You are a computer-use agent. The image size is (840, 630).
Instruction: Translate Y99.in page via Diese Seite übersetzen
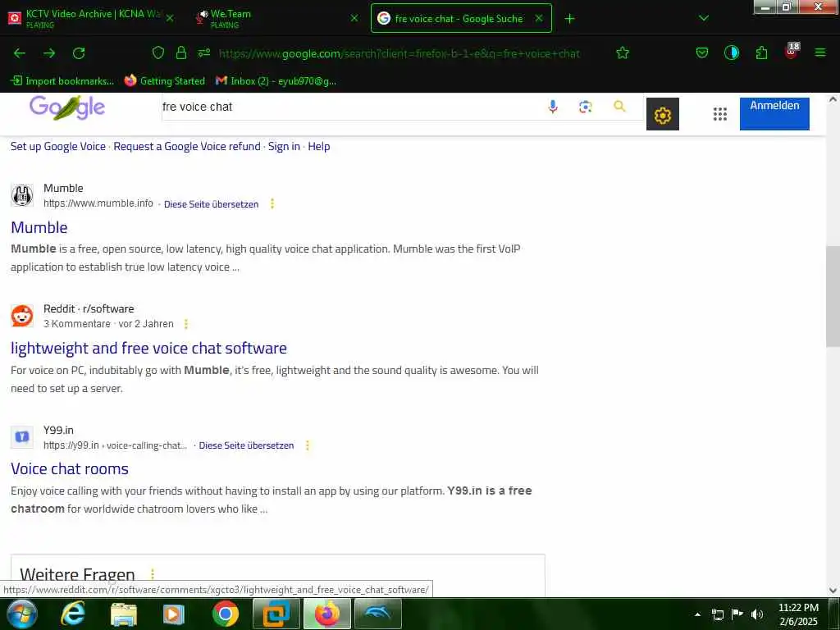coord(246,445)
